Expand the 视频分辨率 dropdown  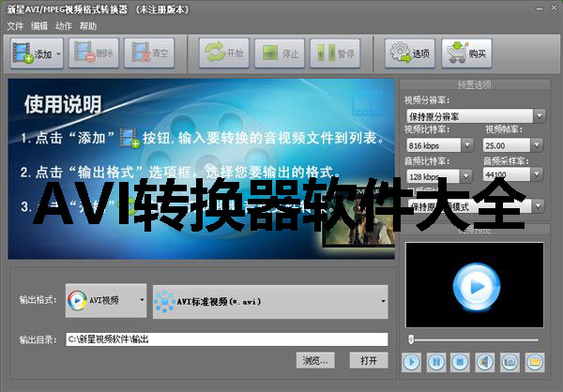[x=540, y=116]
